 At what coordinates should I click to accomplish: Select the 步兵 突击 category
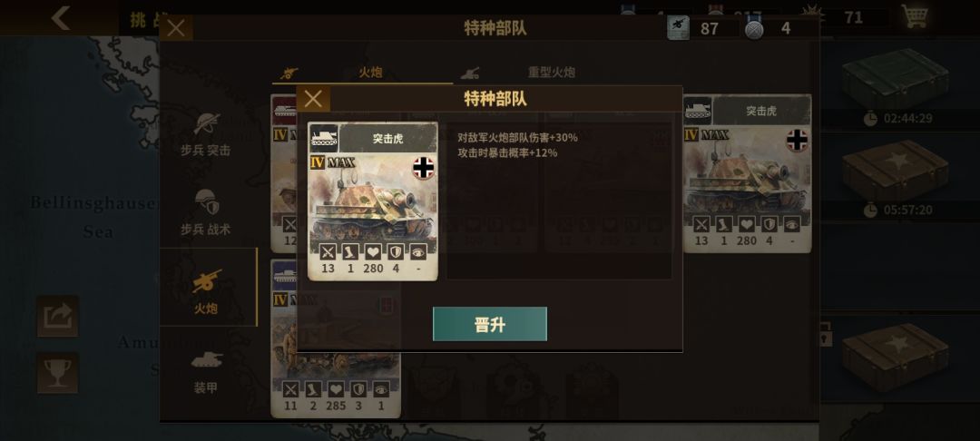coord(206,134)
